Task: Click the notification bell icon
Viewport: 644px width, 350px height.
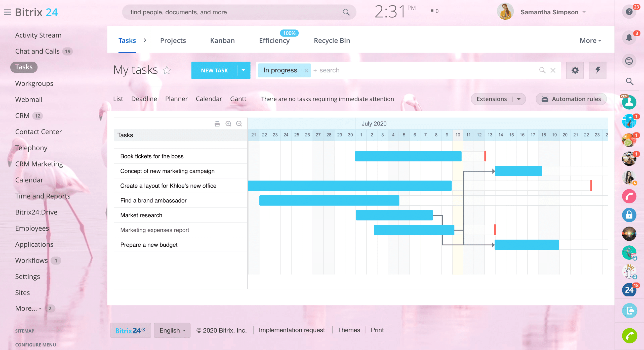Action: click(x=629, y=38)
